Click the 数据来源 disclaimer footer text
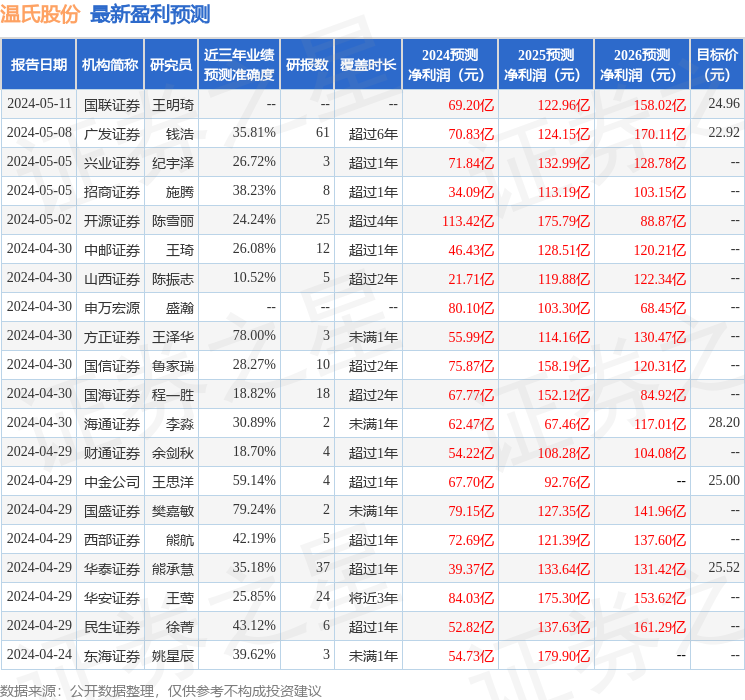The image size is (745, 700). pos(161,691)
